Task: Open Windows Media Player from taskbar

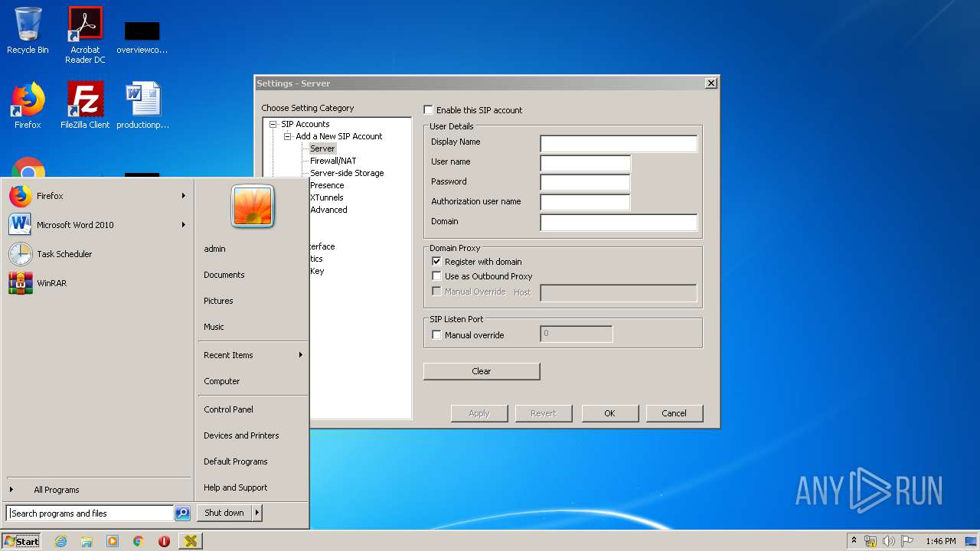Action: tap(113, 541)
